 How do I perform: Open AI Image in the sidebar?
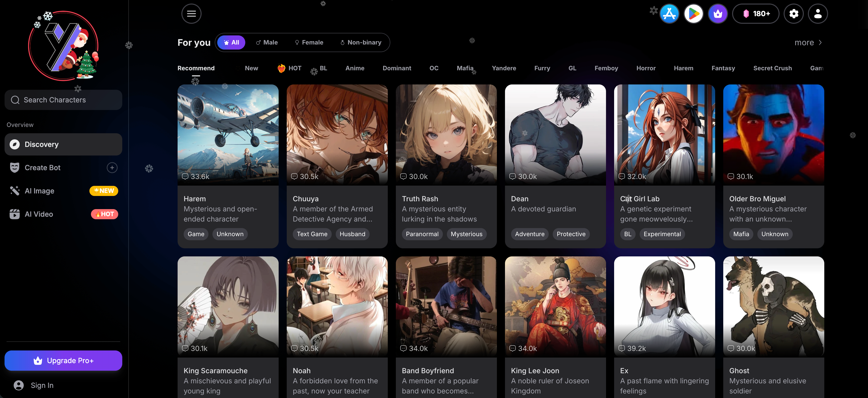[39, 191]
